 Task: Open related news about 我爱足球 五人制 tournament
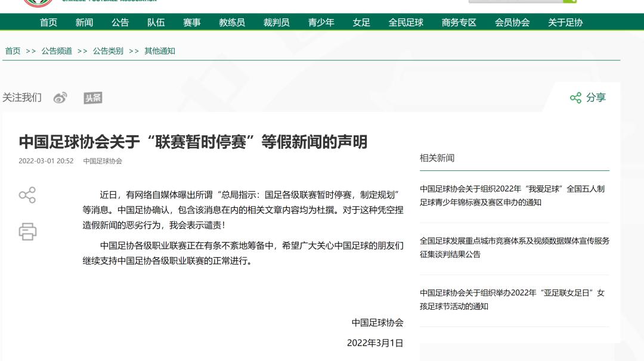click(x=512, y=195)
